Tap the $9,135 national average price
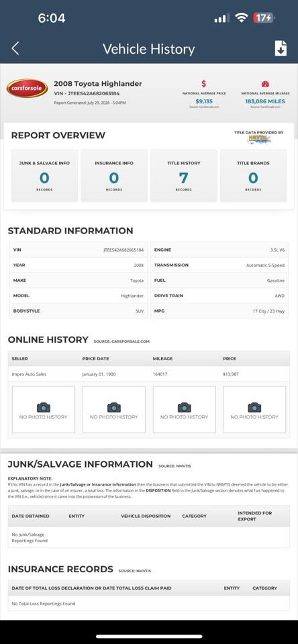The image size is (298, 644). (204, 101)
